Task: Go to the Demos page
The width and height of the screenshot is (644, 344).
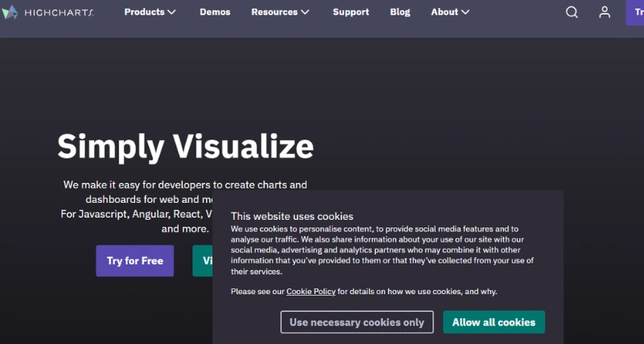Action: (x=215, y=12)
